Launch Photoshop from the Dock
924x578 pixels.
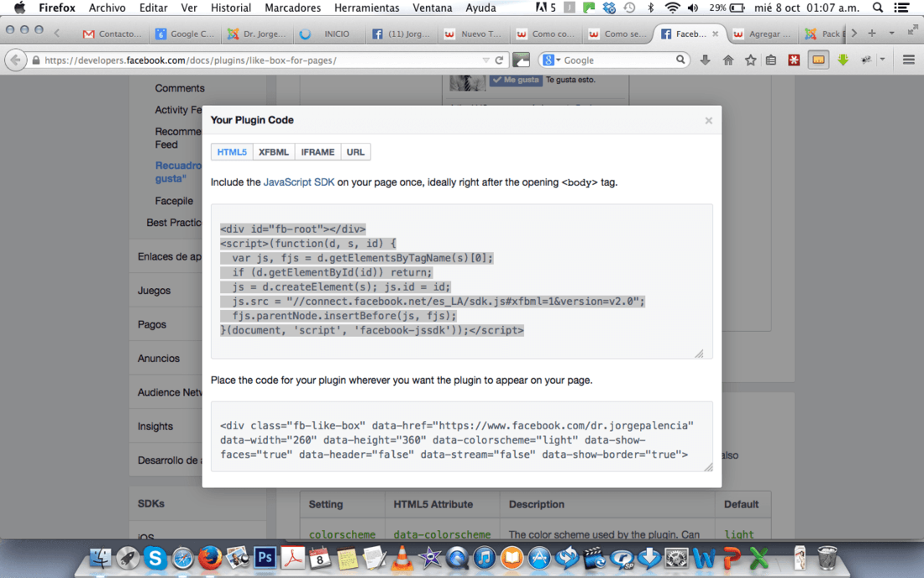pyautogui.click(x=265, y=557)
